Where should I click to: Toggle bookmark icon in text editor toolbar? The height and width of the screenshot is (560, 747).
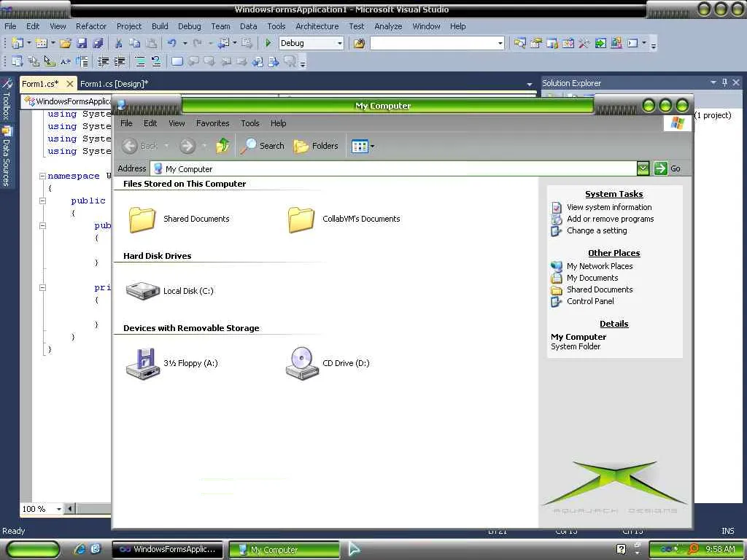pyautogui.click(x=177, y=61)
